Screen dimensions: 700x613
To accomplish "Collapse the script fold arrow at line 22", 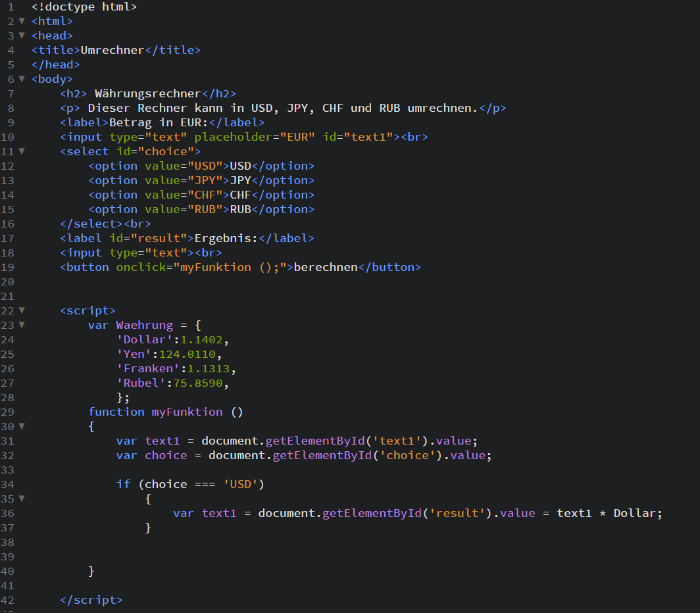I will [22, 310].
